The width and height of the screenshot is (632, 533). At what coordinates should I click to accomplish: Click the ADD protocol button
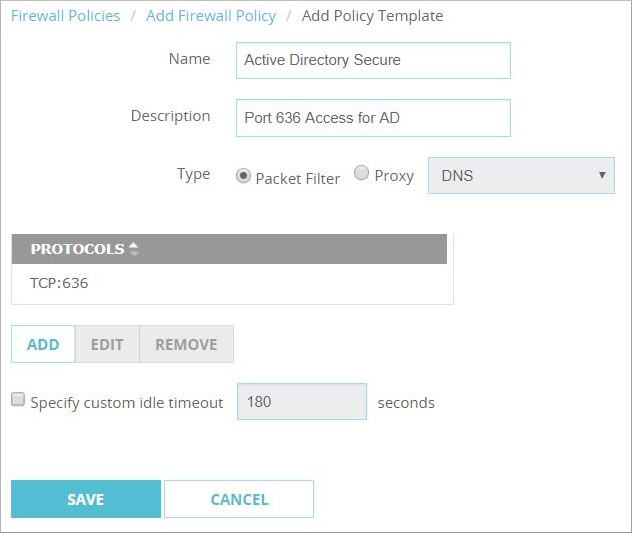pos(43,344)
